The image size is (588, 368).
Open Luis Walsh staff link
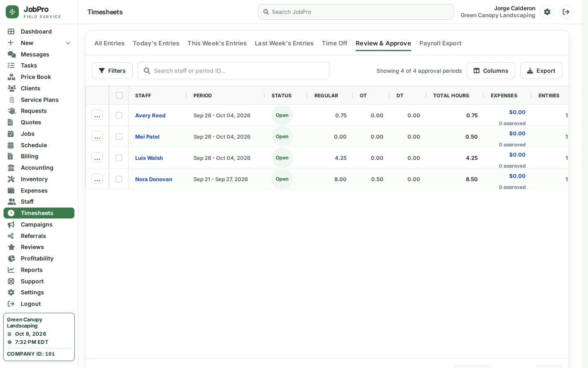[x=149, y=158]
